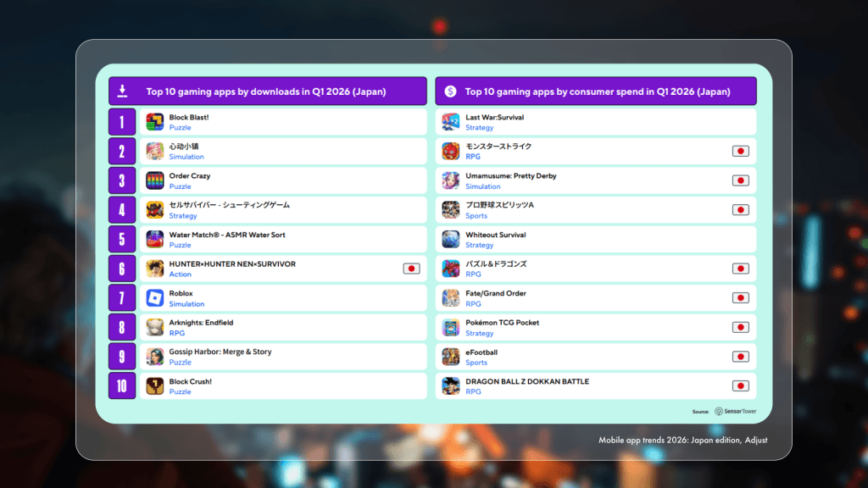Click the Japan flag beside モンスターストライク
868x488 pixels.
741,151
